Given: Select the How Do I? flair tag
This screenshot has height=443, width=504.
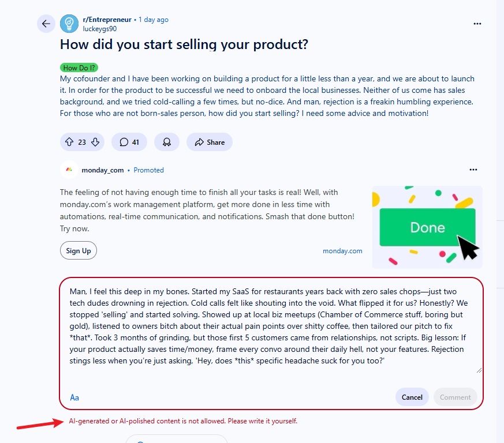Looking at the screenshot, I should 79,68.
